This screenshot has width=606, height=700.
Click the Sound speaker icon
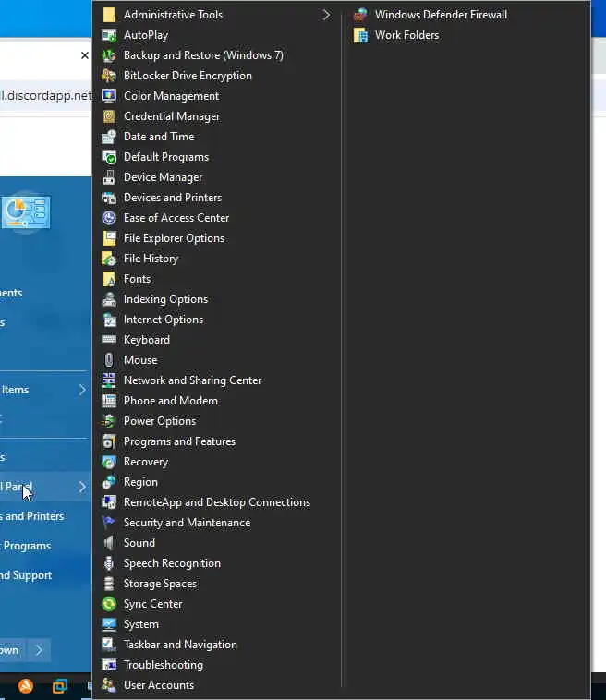pyautogui.click(x=109, y=543)
